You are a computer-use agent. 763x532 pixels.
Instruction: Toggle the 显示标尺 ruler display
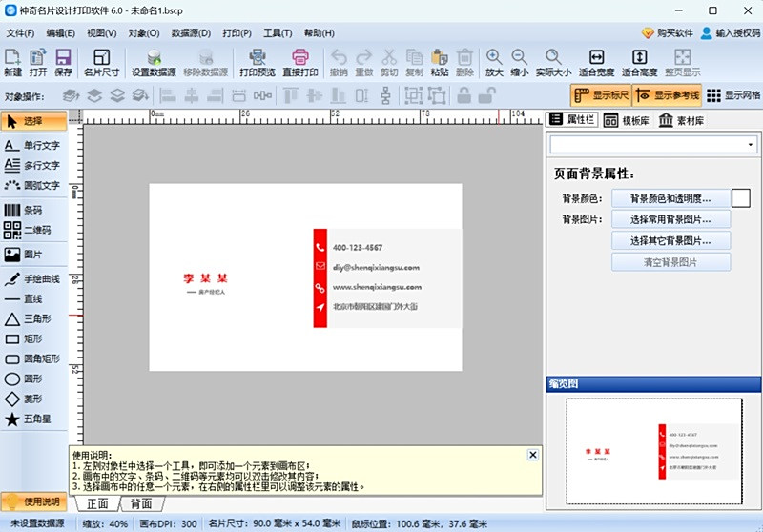(x=600, y=95)
